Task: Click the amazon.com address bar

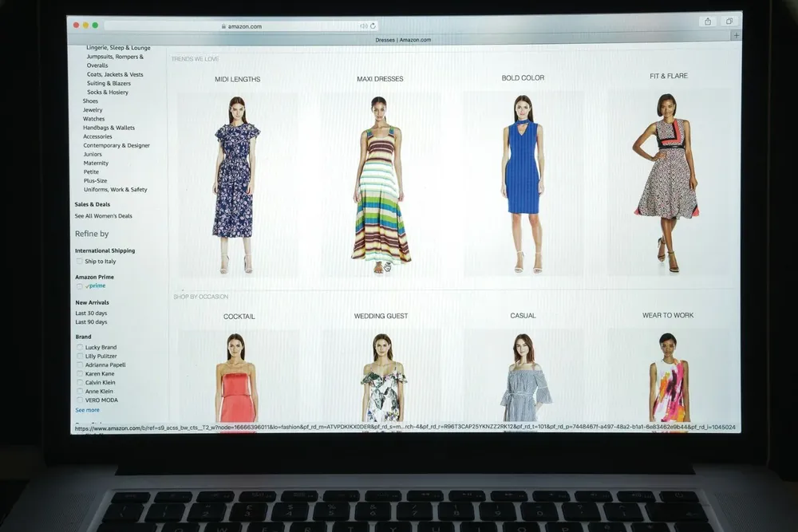Action: tap(243, 26)
